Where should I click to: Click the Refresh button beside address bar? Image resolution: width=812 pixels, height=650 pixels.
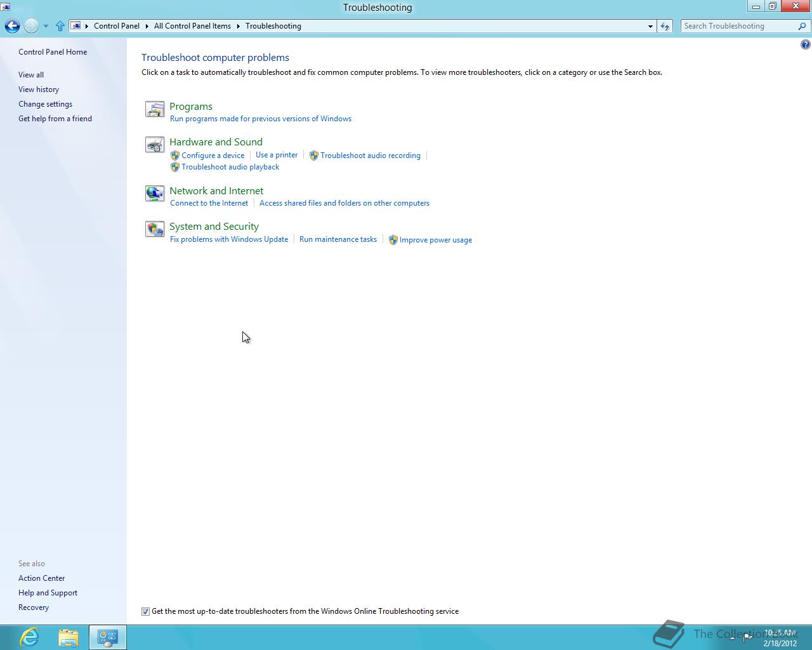coord(665,26)
